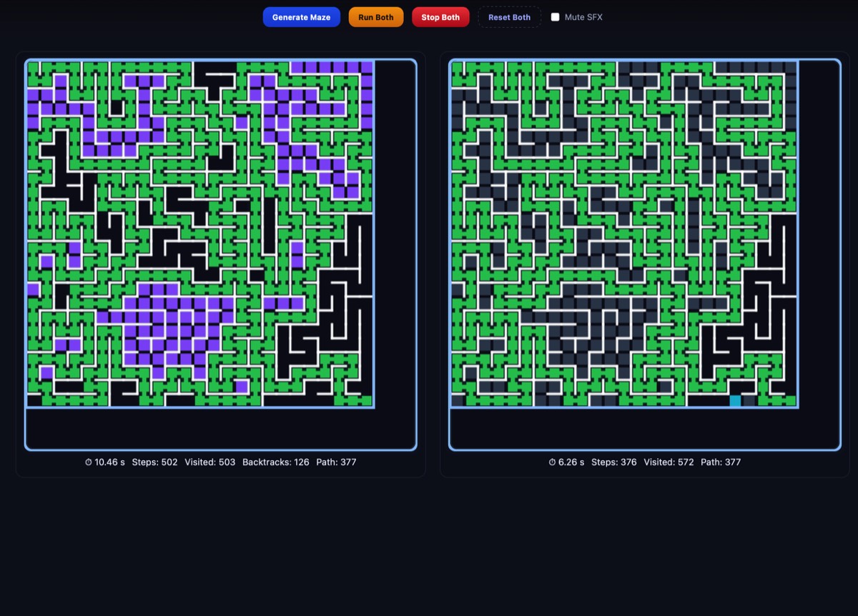Click the dashed Reset Both button
Viewport: 858px width, 616px height.
(509, 17)
